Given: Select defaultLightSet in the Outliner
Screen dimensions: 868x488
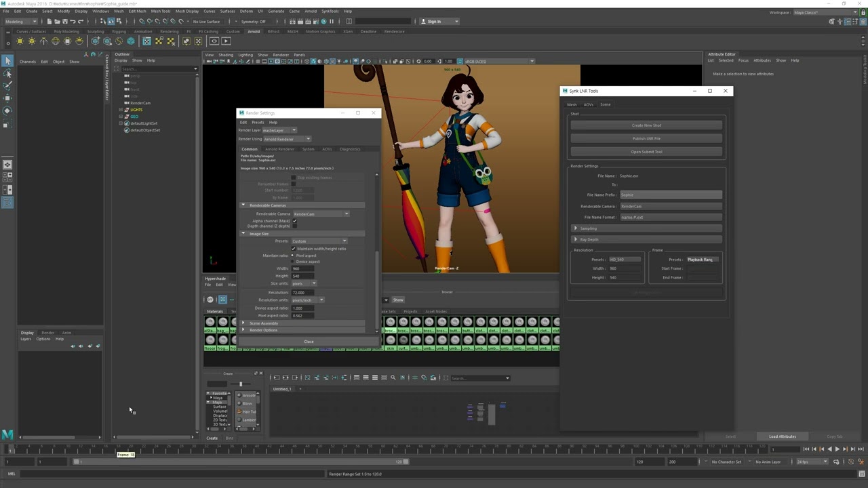Looking at the screenshot, I should (143, 123).
